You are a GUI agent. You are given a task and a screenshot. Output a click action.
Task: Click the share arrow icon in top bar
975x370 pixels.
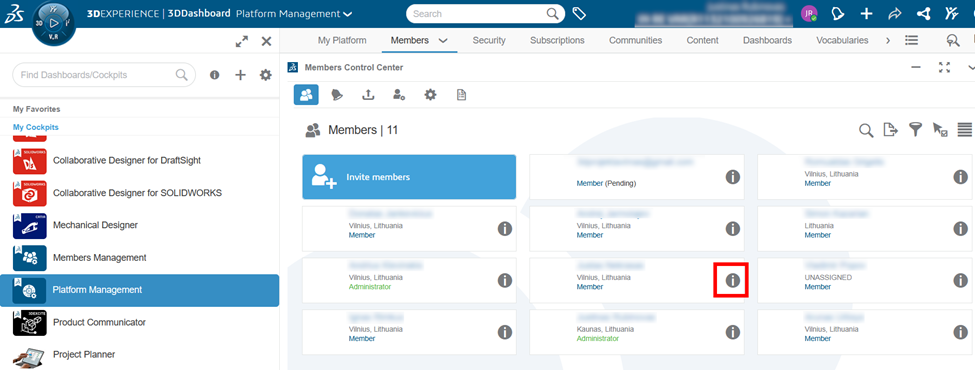click(895, 14)
